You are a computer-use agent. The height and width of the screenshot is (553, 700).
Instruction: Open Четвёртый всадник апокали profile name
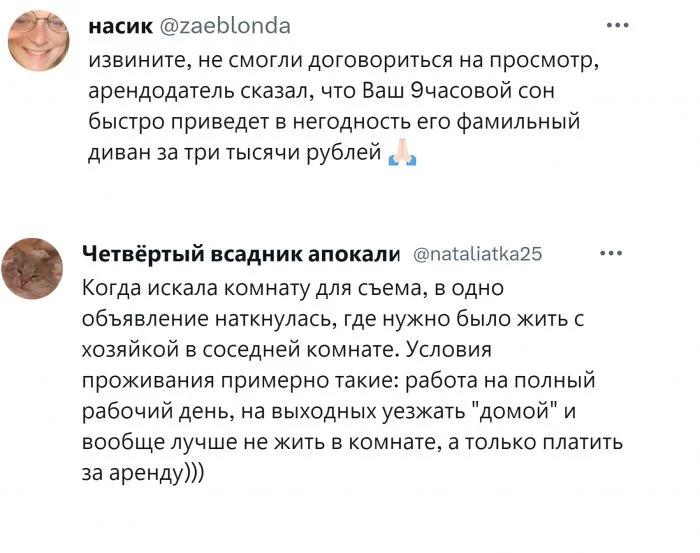click(239, 253)
